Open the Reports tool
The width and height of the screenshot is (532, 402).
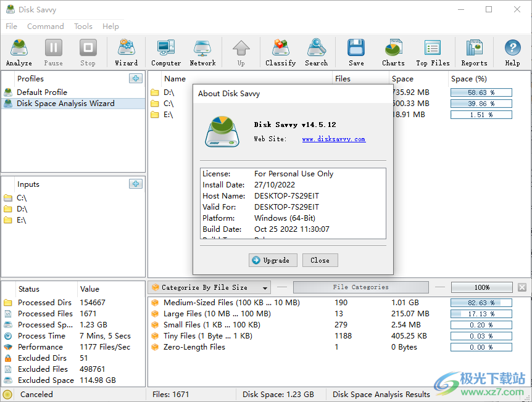coord(474,52)
